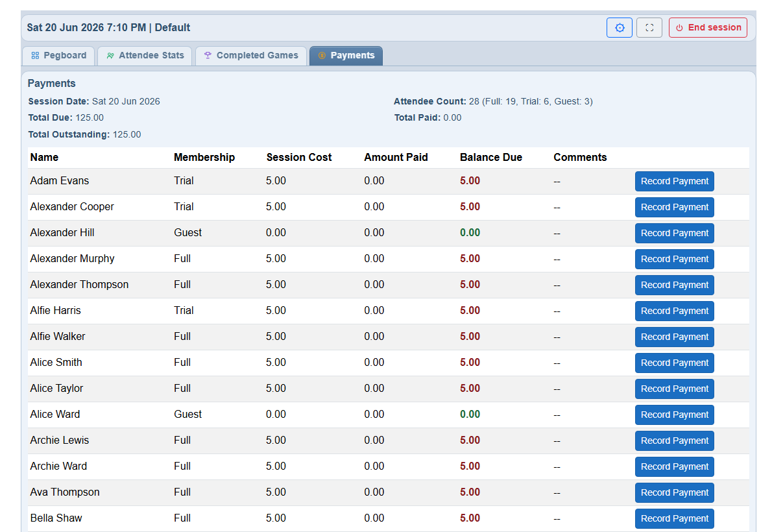This screenshot has height=532, width=772.
Task: Open session settings gear icon
Action: tap(620, 28)
